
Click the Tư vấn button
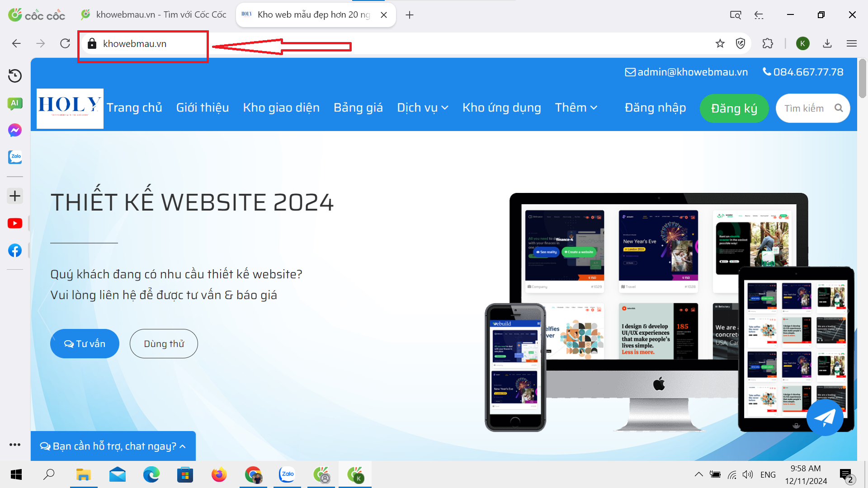point(85,344)
